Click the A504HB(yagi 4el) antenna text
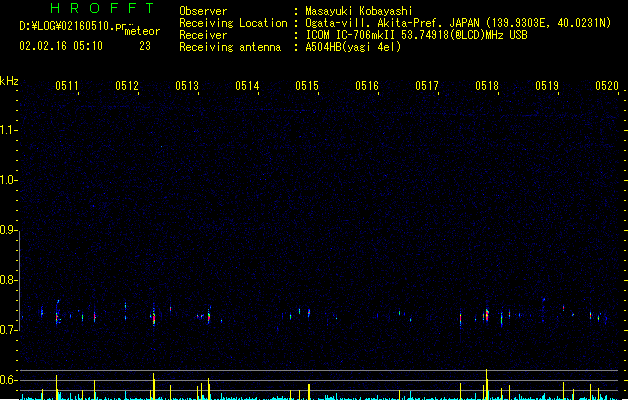629x400 pixels. [353, 47]
